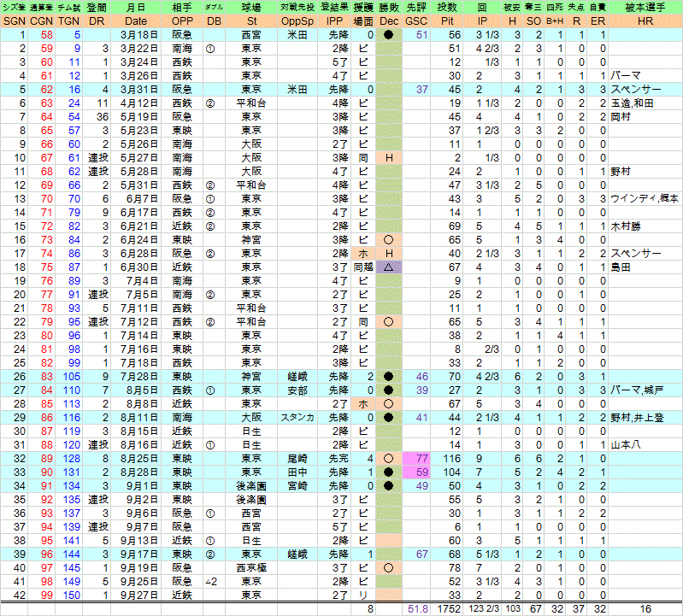This screenshot has width=683, height=616.
Task: Click the TGN column header
Action: [69, 21]
